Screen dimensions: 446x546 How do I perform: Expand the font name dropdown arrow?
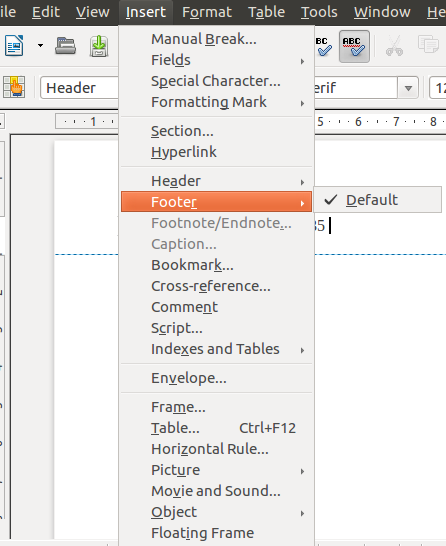(x=408, y=88)
